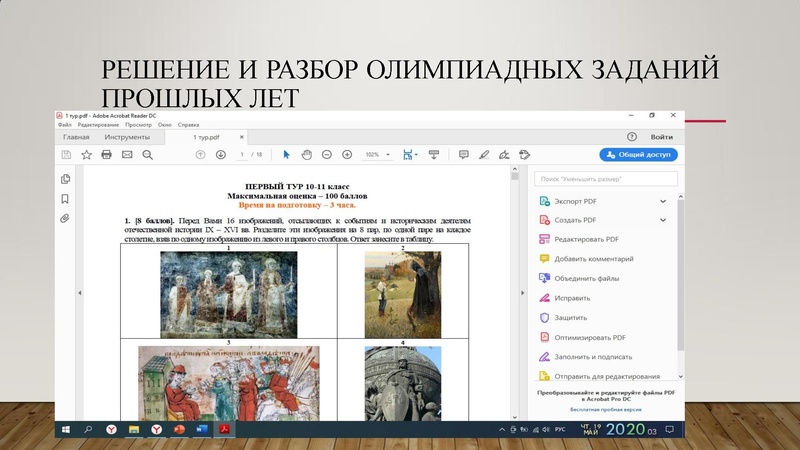Open the sign document pen icon

[x=504, y=155]
